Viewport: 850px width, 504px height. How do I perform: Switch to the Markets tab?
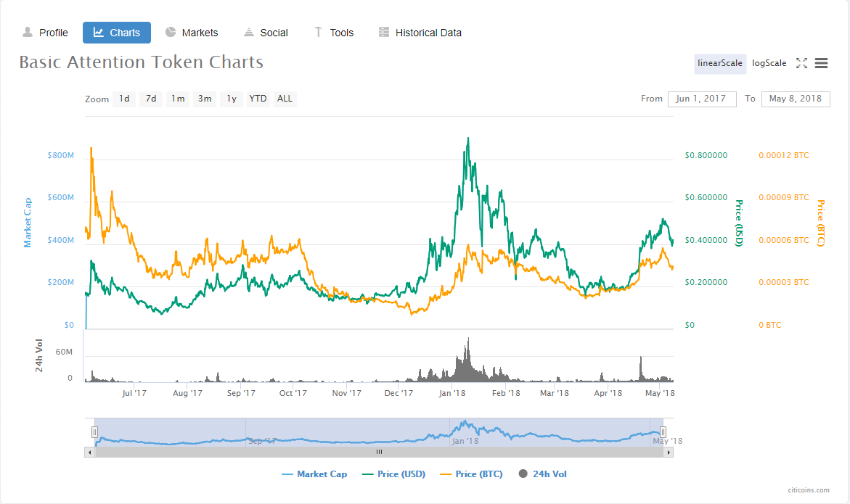click(192, 33)
